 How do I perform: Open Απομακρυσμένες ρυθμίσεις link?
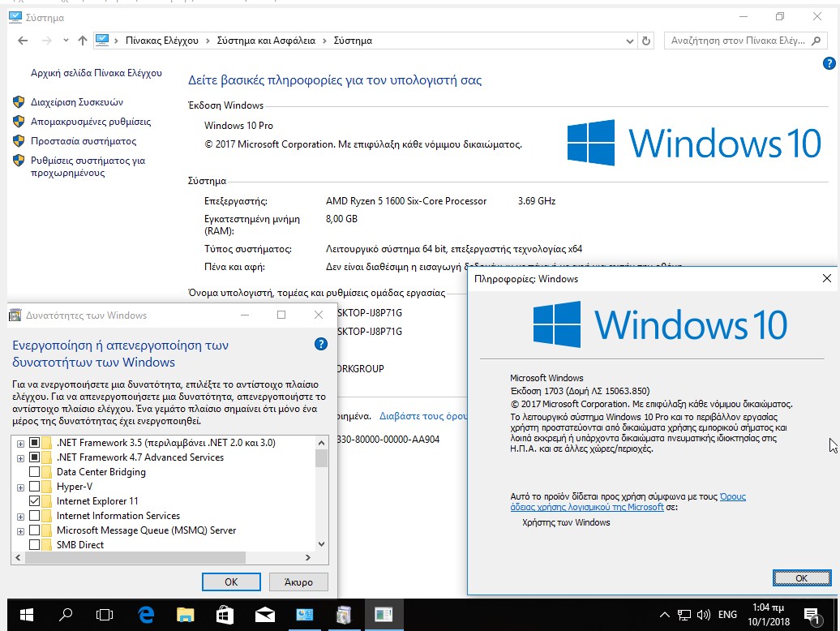[x=91, y=122]
